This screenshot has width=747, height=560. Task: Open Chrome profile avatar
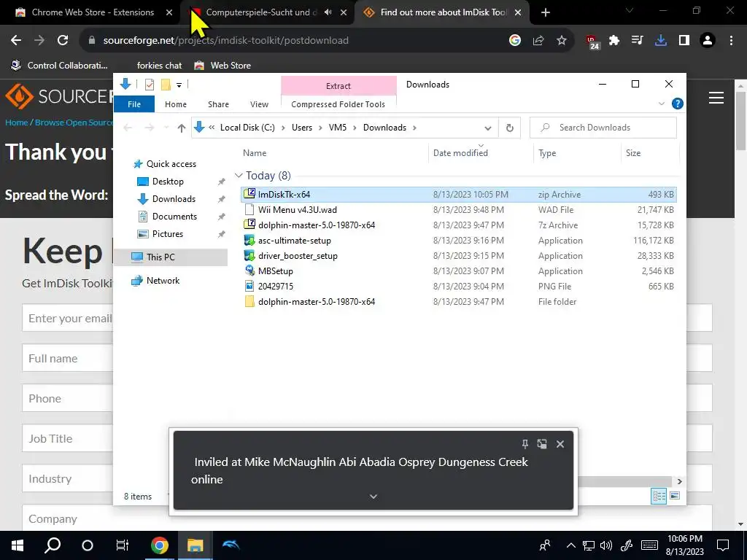coord(708,41)
